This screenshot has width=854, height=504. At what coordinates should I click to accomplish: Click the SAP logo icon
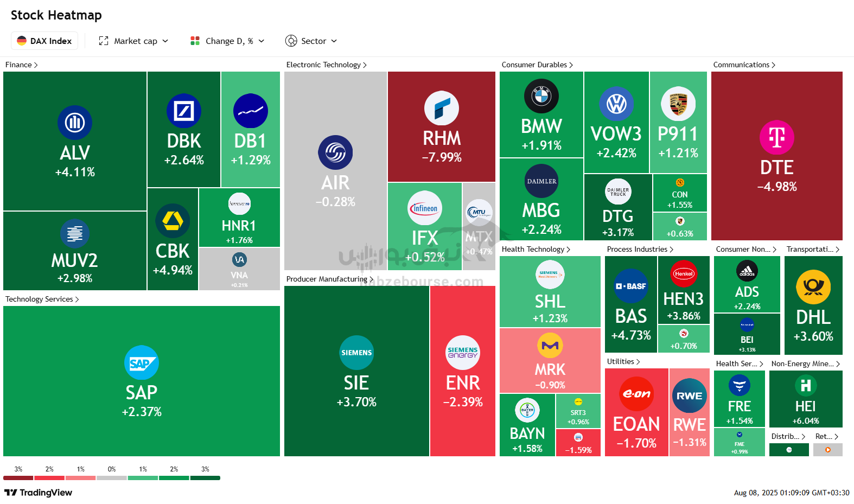tap(142, 362)
